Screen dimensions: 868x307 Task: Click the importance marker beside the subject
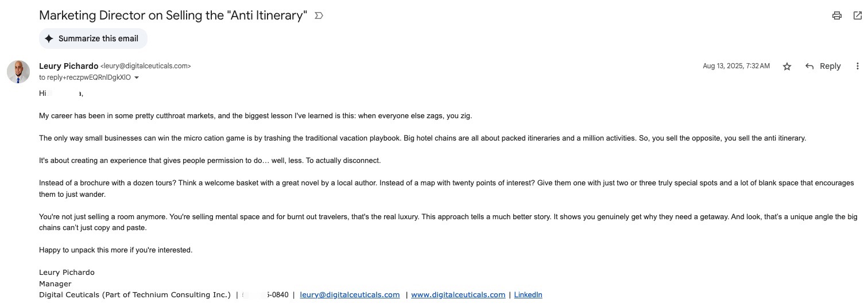(319, 15)
